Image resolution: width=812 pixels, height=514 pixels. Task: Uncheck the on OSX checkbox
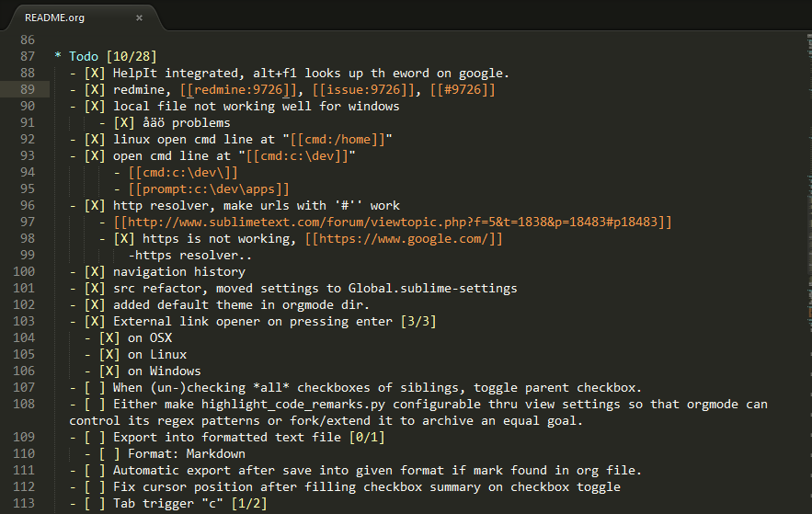point(109,338)
